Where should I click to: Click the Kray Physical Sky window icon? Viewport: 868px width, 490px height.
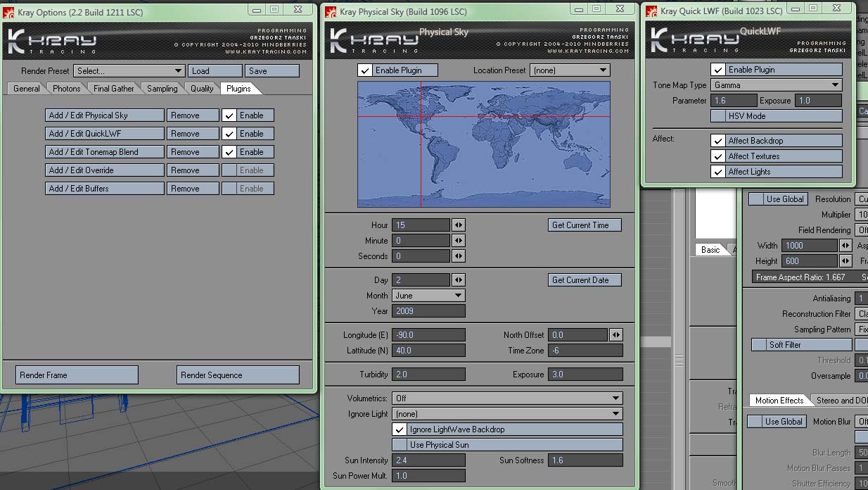pyautogui.click(x=331, y=12)
